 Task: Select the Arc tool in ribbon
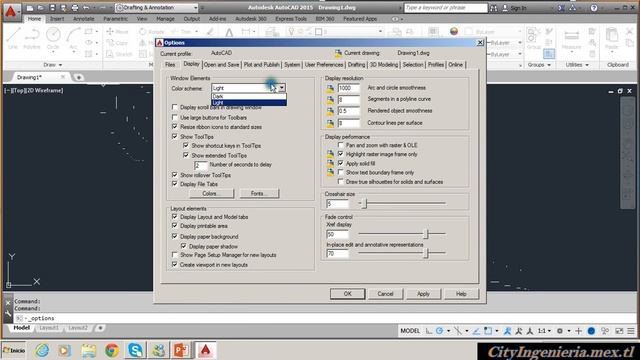[73, 39]
